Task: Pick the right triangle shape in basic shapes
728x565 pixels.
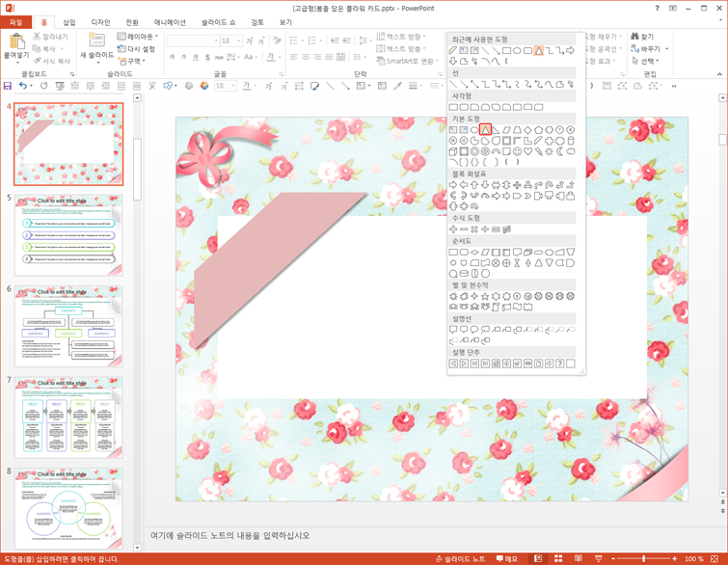Action: pyautogui.click(x=496, y=130)
